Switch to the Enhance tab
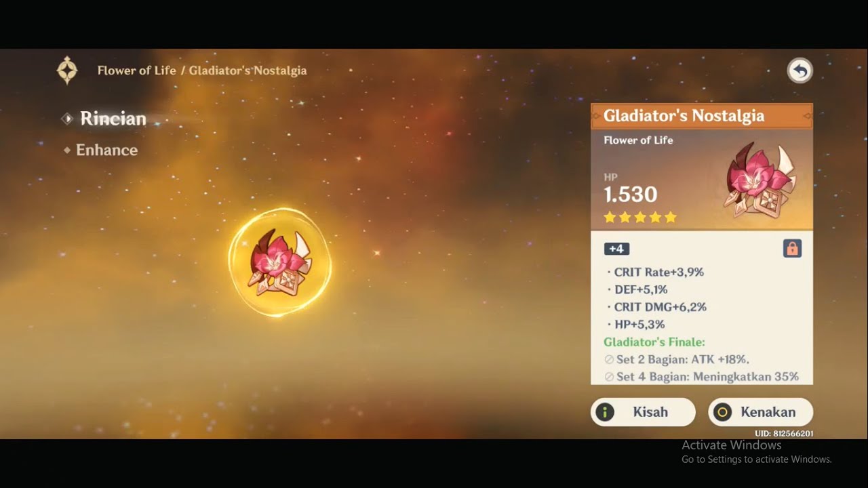 tap(106, 150)
